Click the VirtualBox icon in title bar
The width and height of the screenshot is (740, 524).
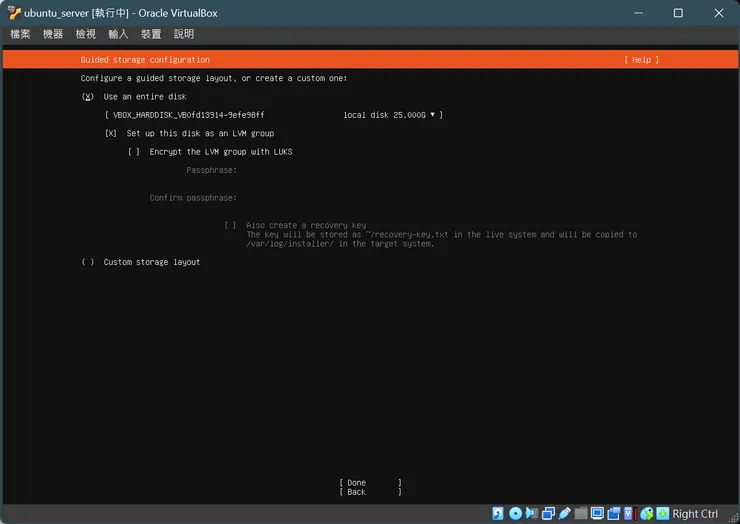coord(14,13)
